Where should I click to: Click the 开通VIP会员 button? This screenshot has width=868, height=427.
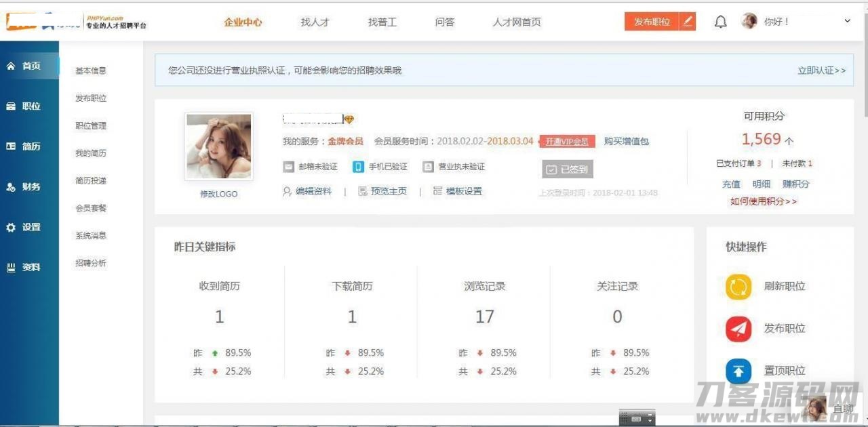567,142
